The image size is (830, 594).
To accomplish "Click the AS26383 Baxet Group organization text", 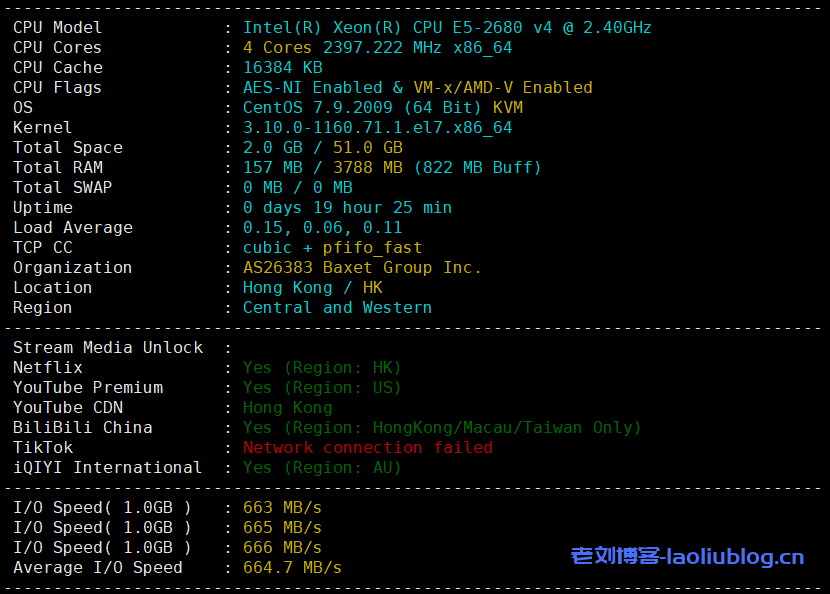I will [x=362, y=268].
